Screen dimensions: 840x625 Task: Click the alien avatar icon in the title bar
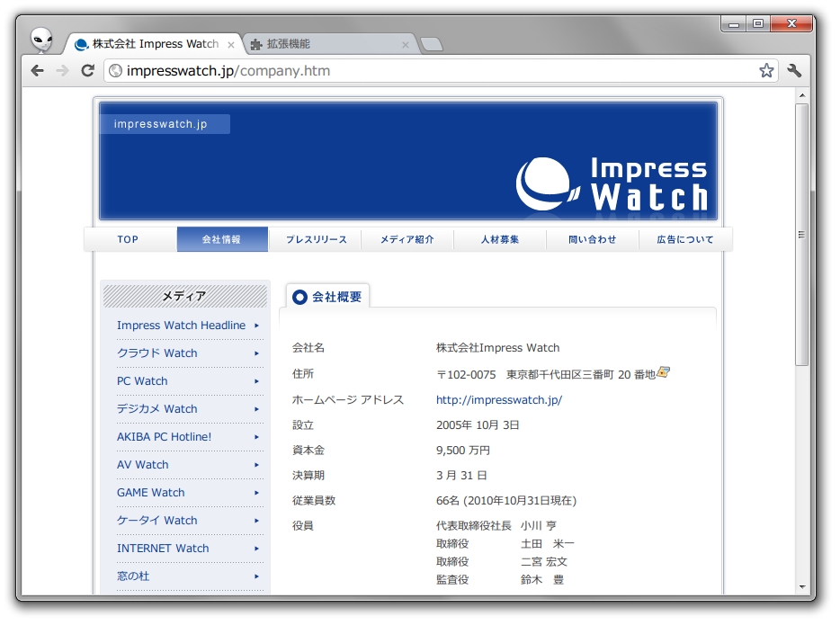coord(41,40)
